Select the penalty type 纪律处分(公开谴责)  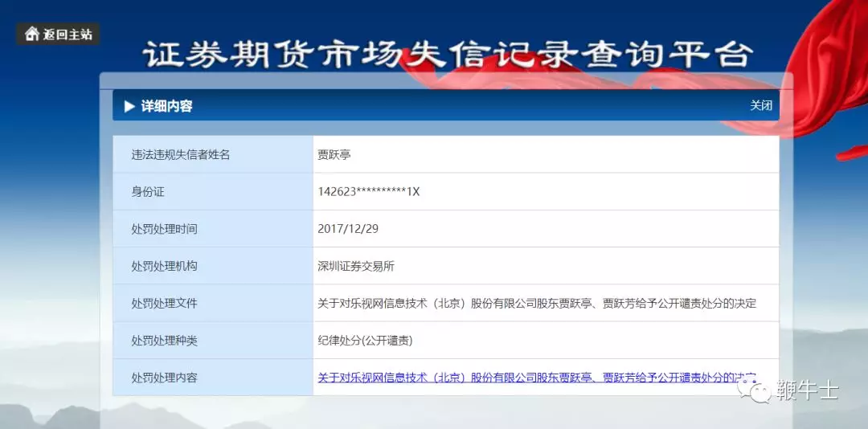point(365,341)
